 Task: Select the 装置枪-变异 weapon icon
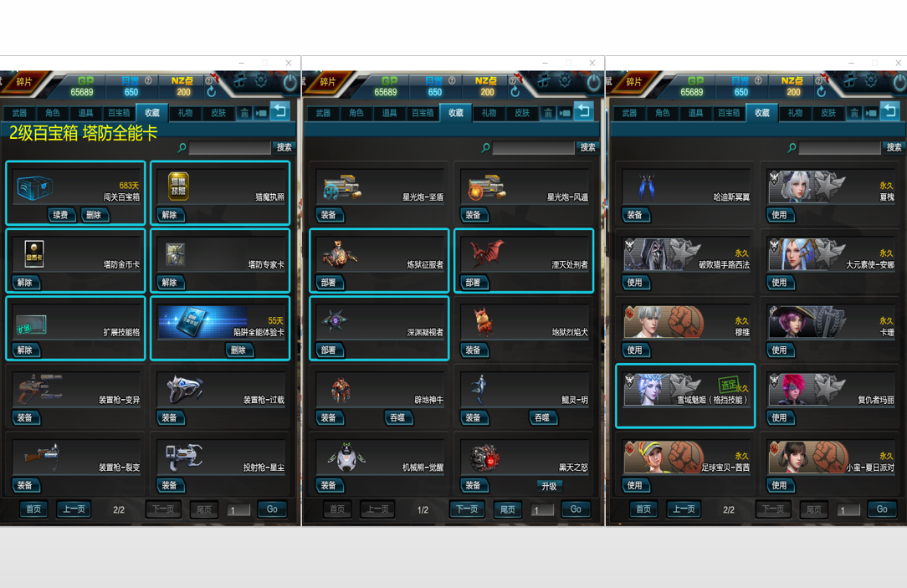point(39,389)
